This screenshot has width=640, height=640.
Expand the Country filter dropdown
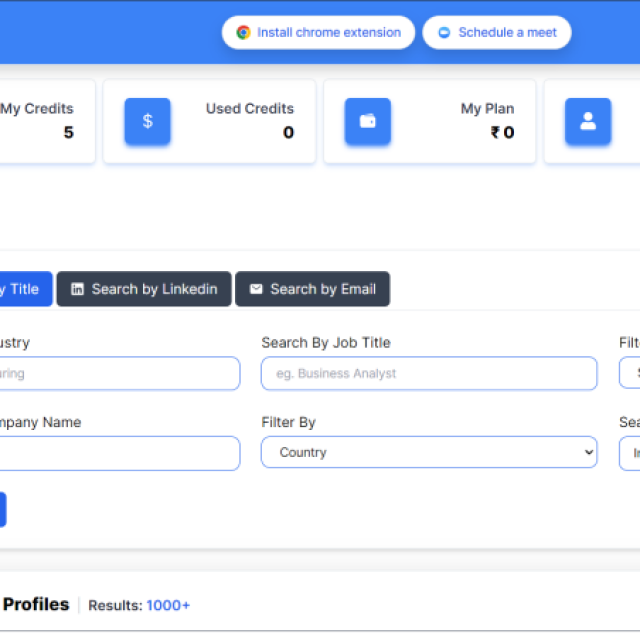(x=428, y=453)
